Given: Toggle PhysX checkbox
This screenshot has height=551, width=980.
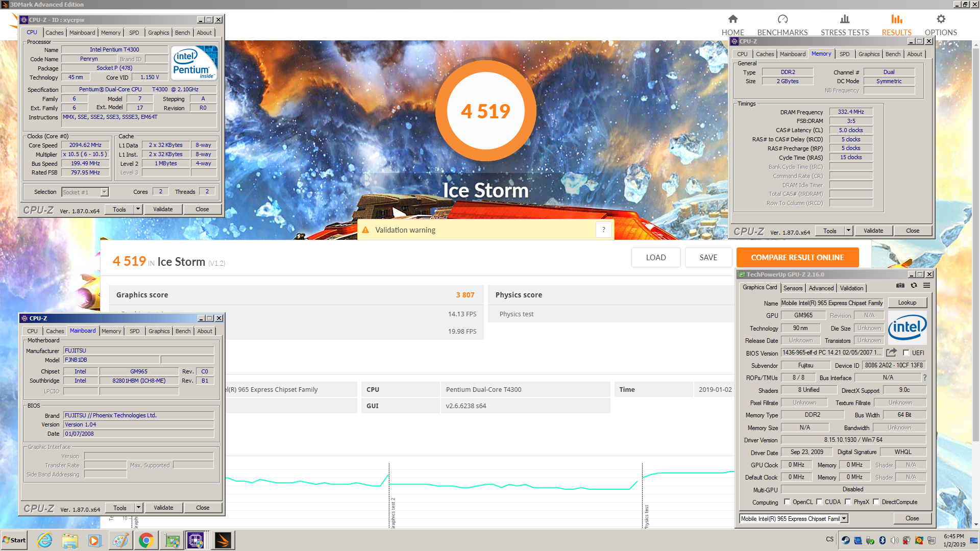Looking at the screenshot, I should 848,502.
